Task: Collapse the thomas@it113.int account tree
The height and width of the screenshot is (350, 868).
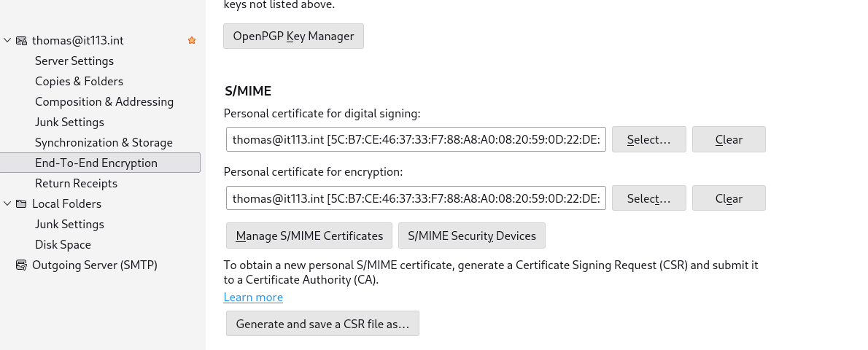Action: click(7, 41)
